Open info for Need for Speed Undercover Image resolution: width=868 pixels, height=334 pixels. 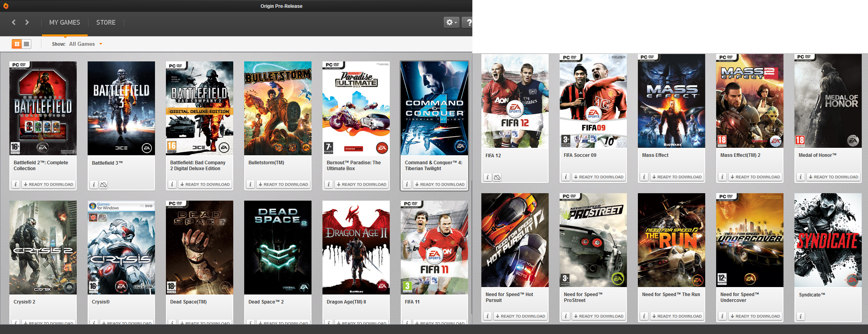tap(722, 316)
